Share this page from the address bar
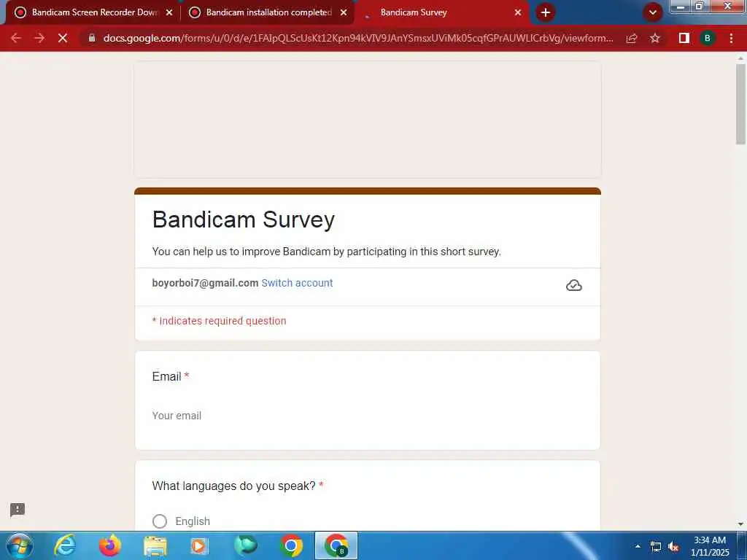The width and height of the screenshot is (747, 560). tap(632, 38)
